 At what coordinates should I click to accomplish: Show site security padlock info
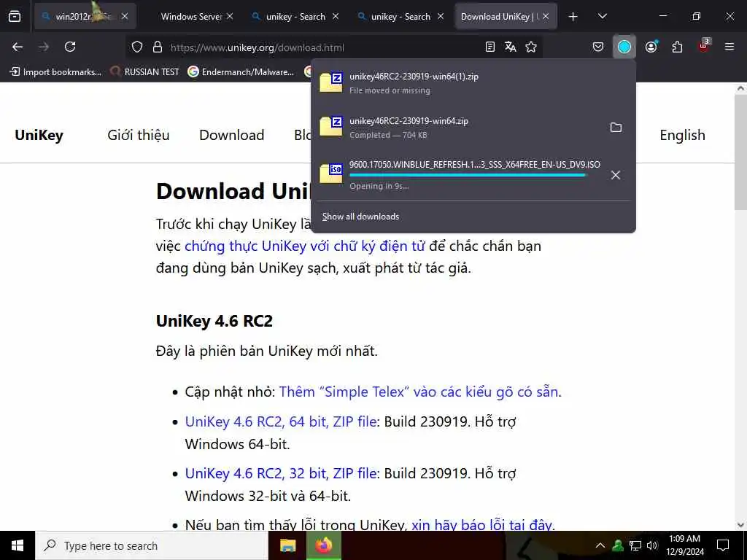[158, 47]
